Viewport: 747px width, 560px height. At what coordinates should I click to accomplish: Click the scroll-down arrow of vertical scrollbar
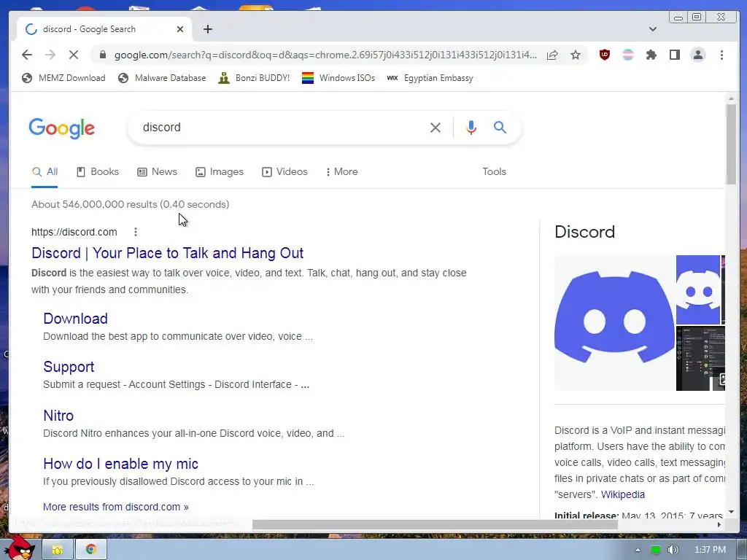coord(731,513)
